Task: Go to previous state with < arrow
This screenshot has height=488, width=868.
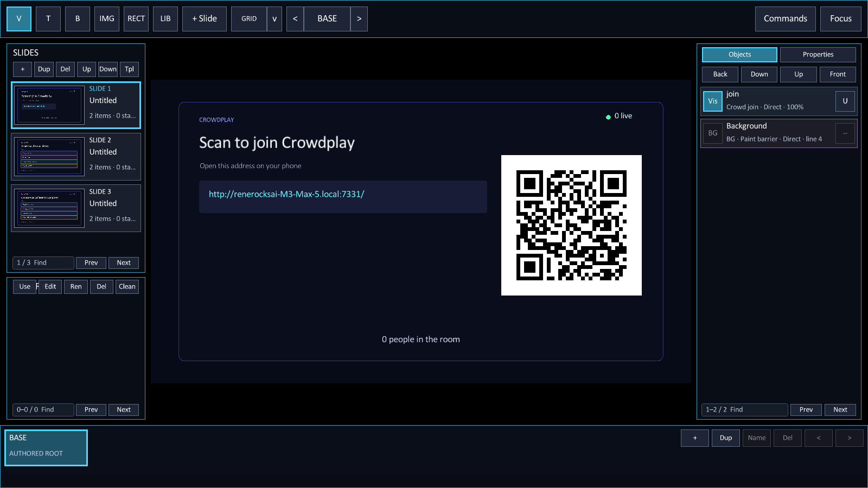Action: pyautogui.click(x=295, y=19)
